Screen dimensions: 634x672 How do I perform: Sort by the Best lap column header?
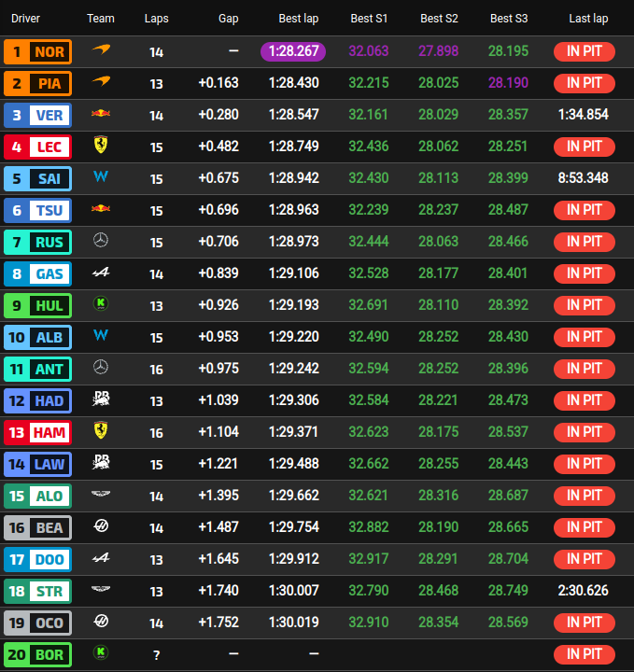pyautogui.click(x=299, y=19)
